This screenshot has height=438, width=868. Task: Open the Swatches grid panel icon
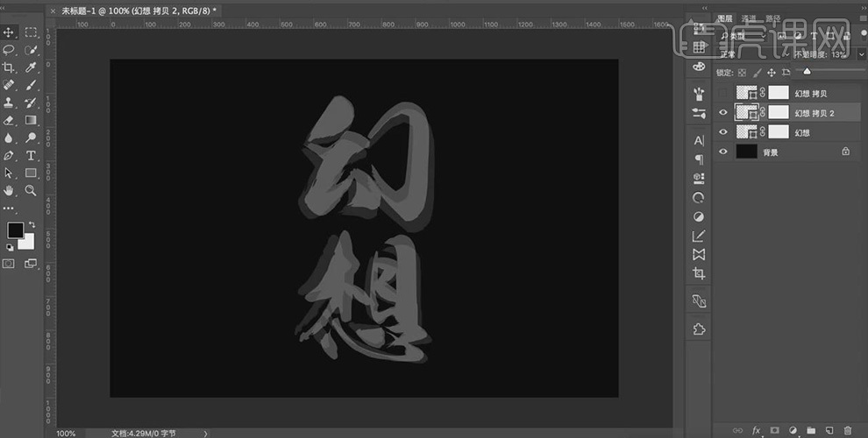[699, 47]
